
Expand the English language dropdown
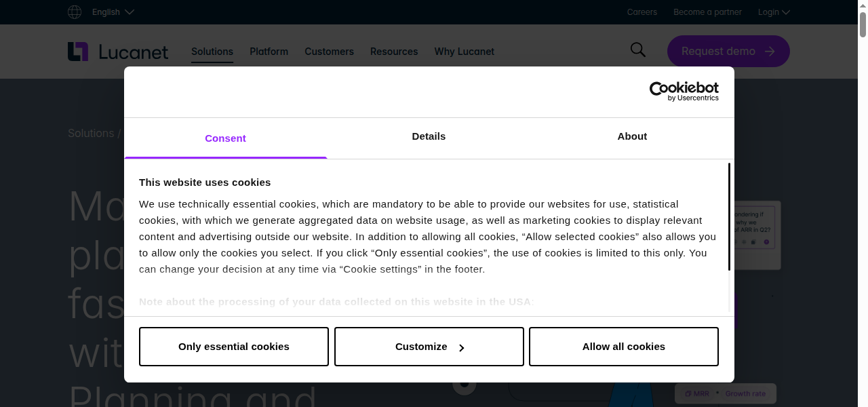pyautogui.click(x=113, y=12)
